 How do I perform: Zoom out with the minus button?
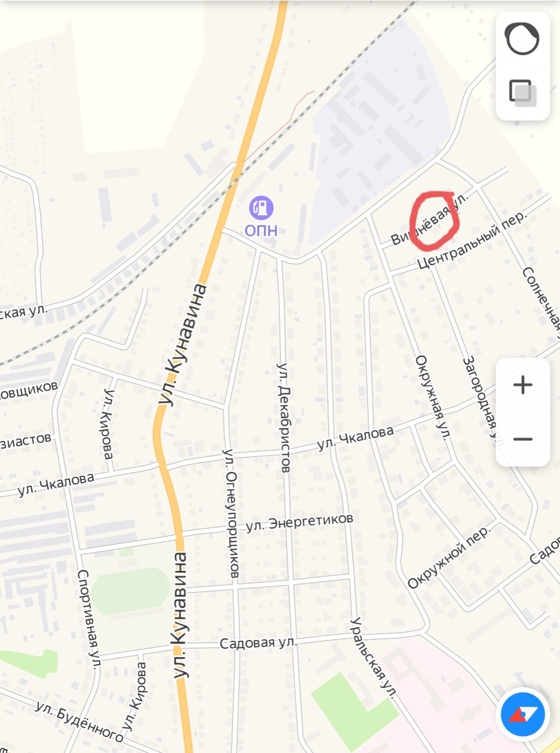pos(523,440)
